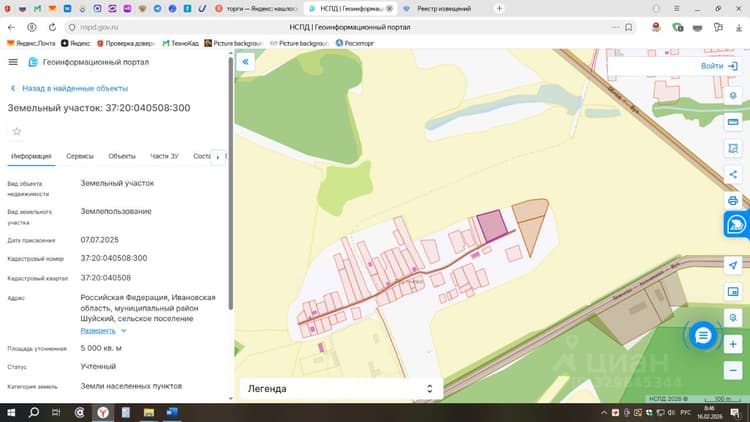Add the land plot to favorites star
The height and width of the screenshot is (422, 750).
pyautogui.click(x=17, y=131)
